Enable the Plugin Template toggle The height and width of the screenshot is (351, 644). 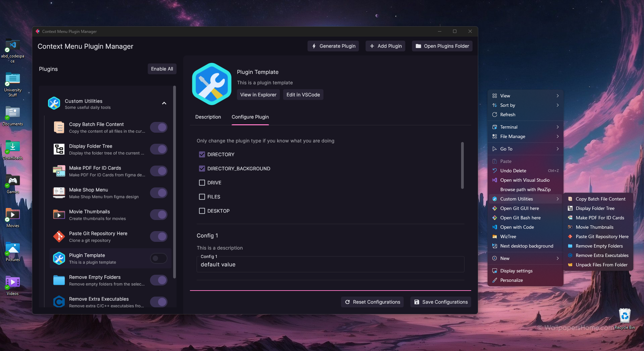(158, 258)
